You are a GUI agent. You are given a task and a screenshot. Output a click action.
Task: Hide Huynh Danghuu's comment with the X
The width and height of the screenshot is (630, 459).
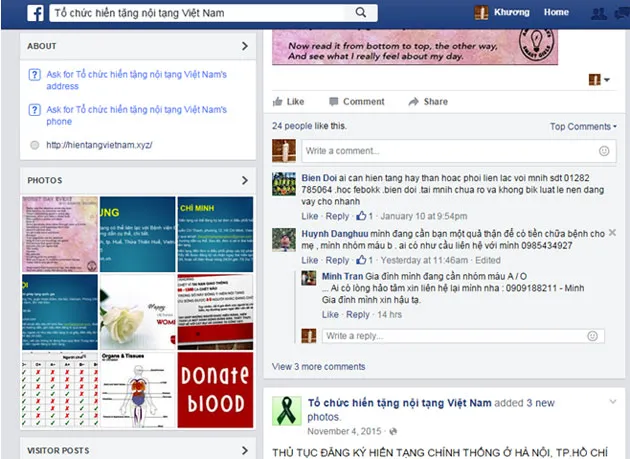coord(612,233)
